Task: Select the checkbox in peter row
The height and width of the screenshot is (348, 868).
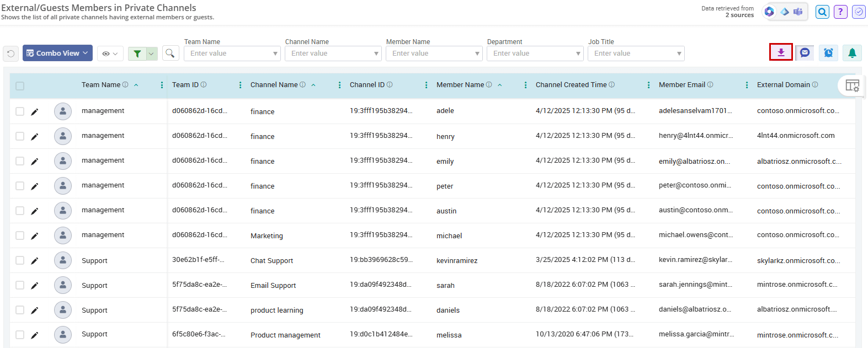Action: pos(20,186)
